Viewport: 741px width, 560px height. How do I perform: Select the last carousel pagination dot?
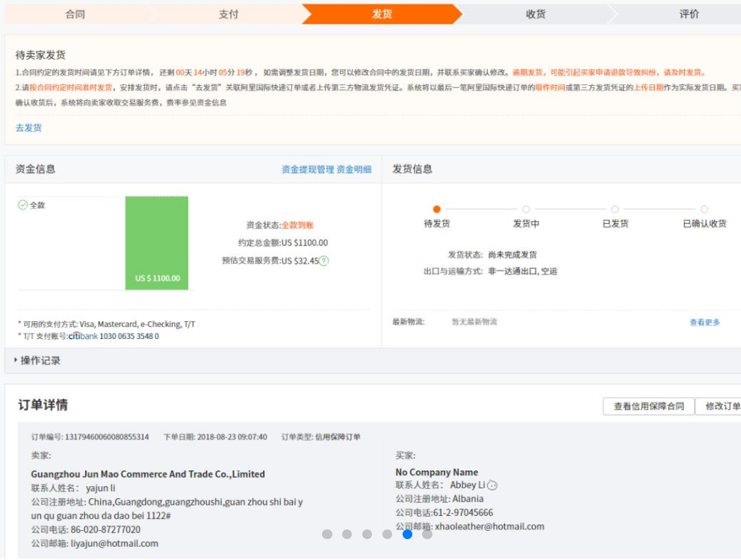tap(427, 534)
